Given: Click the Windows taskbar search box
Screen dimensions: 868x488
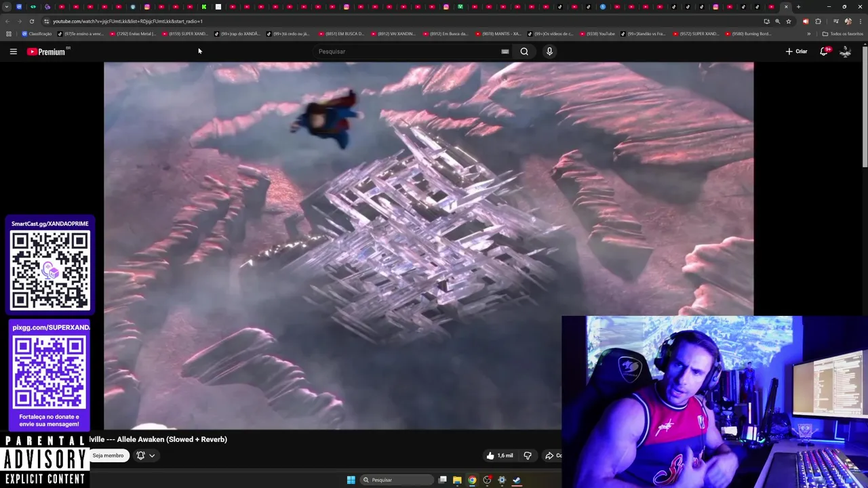Looking at the screenshot, I should [x=397, y=480].
